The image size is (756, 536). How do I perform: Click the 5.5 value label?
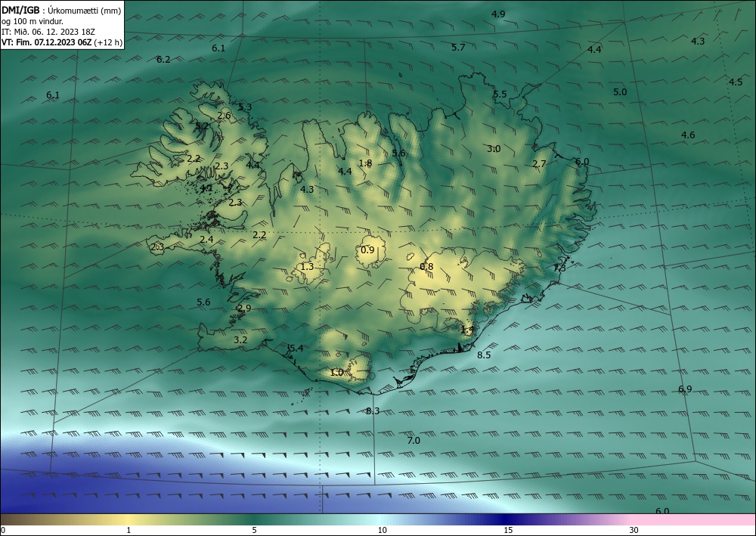point(500,94)
